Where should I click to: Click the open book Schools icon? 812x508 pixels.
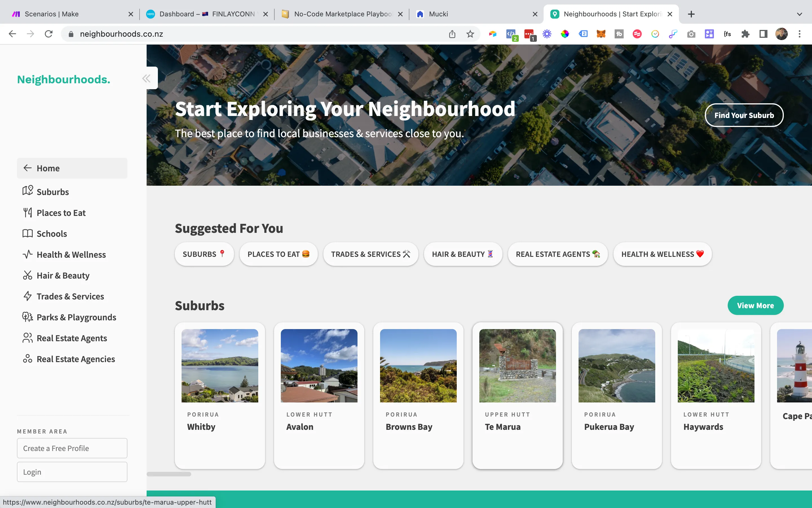28,233
